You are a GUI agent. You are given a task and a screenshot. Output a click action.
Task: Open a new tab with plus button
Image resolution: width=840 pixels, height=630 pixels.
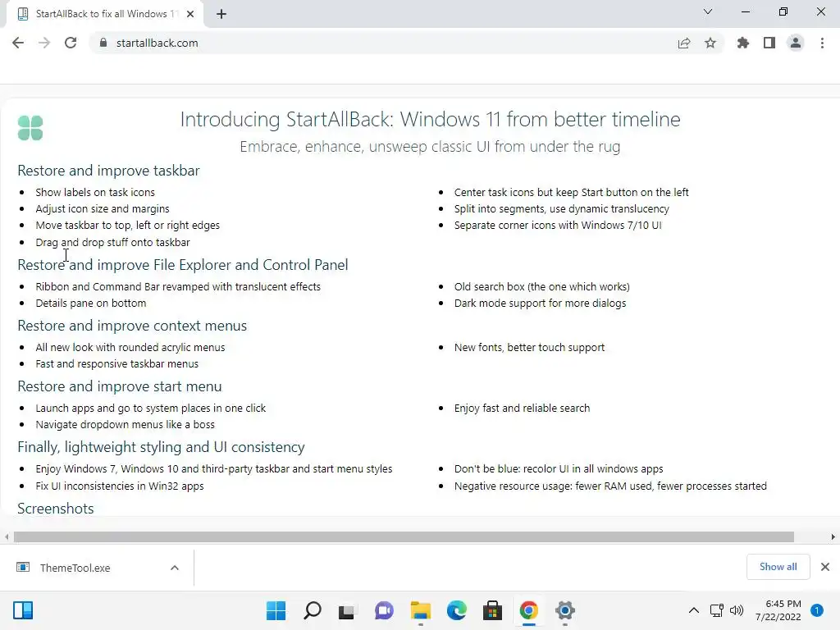tap(221, 14)
